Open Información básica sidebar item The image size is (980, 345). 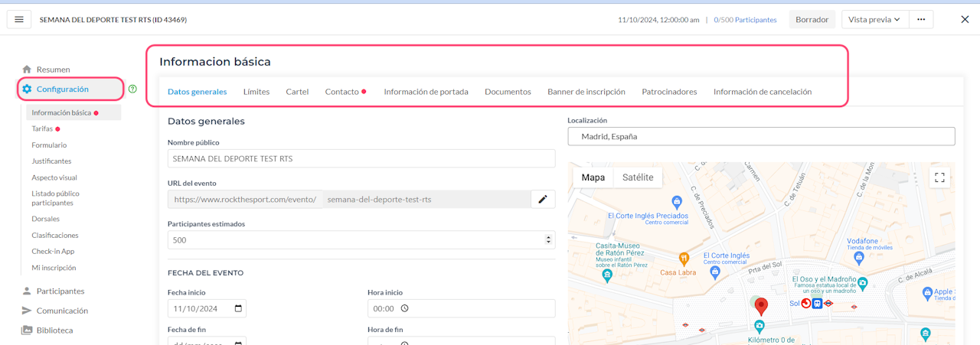(x=73, y=112)
